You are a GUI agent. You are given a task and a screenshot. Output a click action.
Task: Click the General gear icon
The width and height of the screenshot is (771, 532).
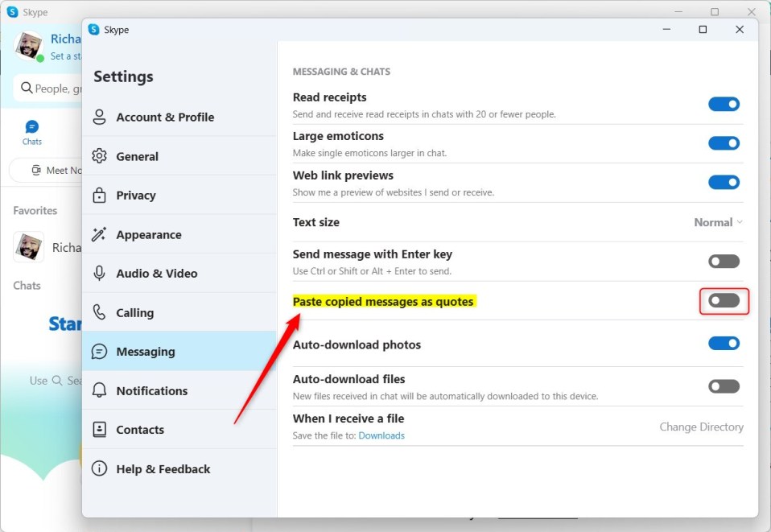point(99,156)
